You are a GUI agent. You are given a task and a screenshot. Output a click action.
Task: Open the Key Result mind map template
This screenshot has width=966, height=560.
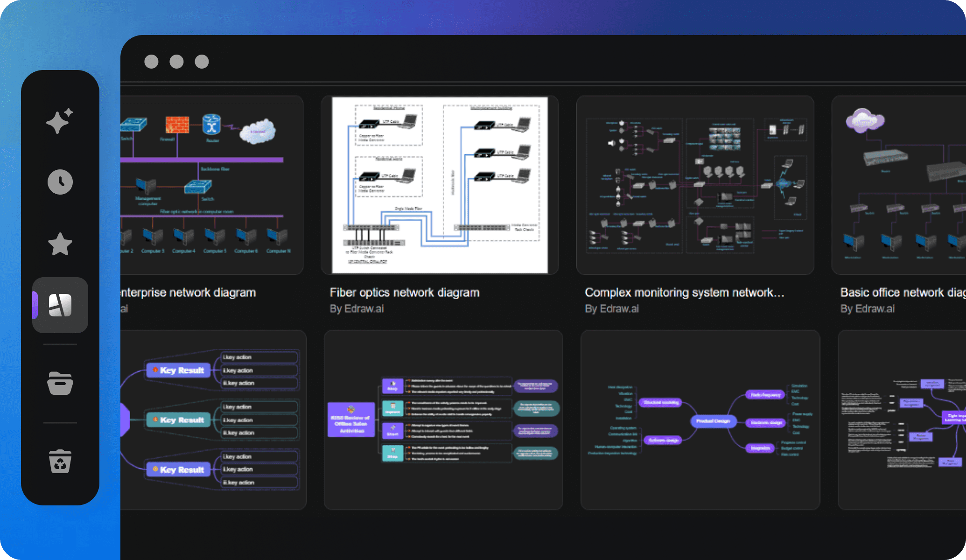[213, 420]
